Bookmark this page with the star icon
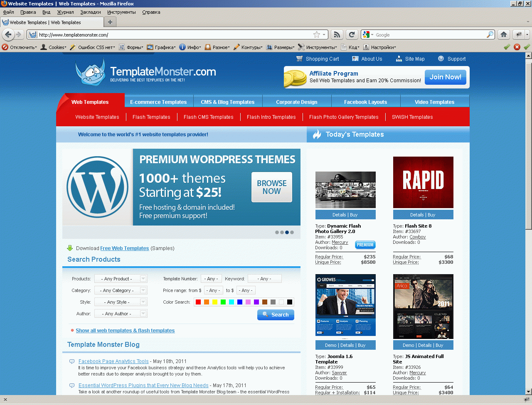Screen dimensions: 532x405 (317, 35)
